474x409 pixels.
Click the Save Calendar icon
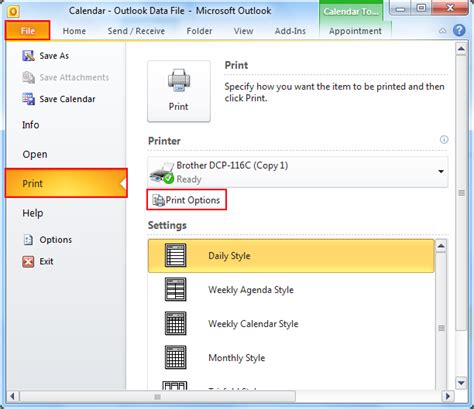tap(28, 99)
